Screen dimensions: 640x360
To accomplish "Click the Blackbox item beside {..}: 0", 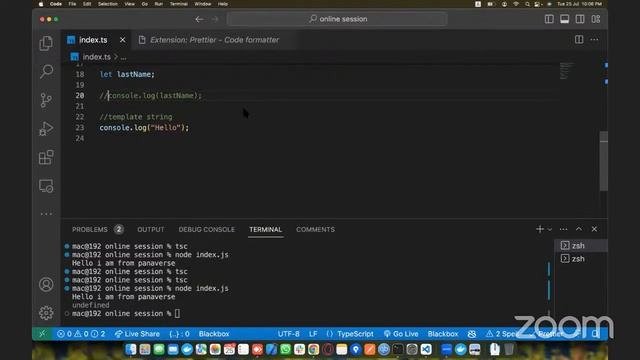I will coord(214,334).
